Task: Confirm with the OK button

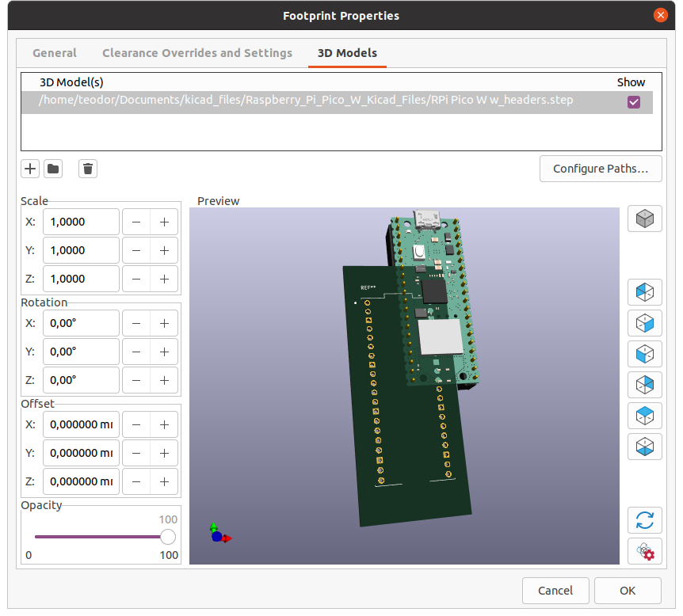Action: tap(628, 591)
